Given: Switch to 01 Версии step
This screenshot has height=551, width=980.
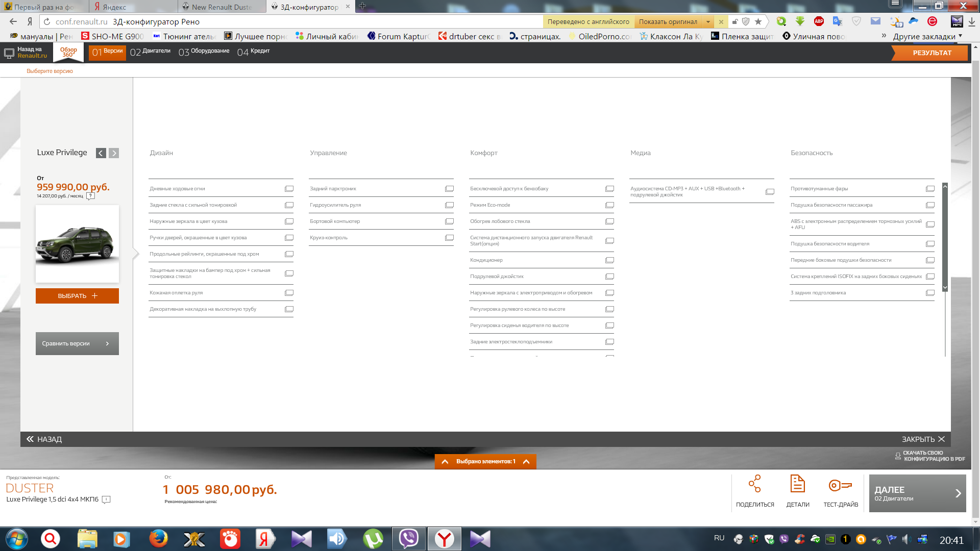Looking at the screenshot, I should (x=107, y=52).
